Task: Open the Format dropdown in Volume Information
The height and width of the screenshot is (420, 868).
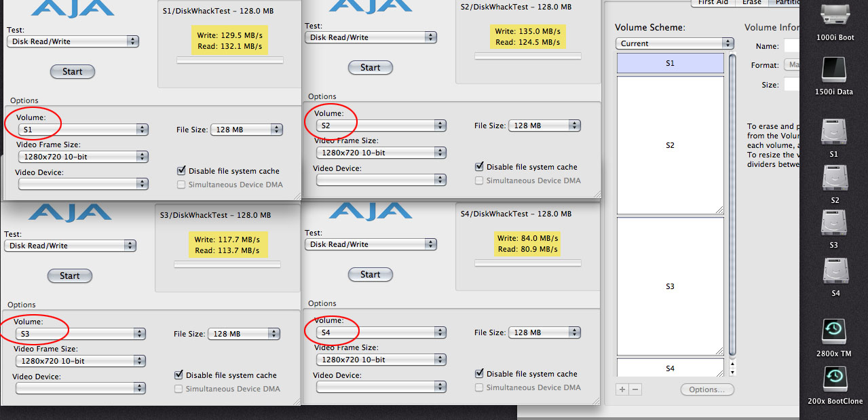Action: pyautogui.click(x=791, y=65)
